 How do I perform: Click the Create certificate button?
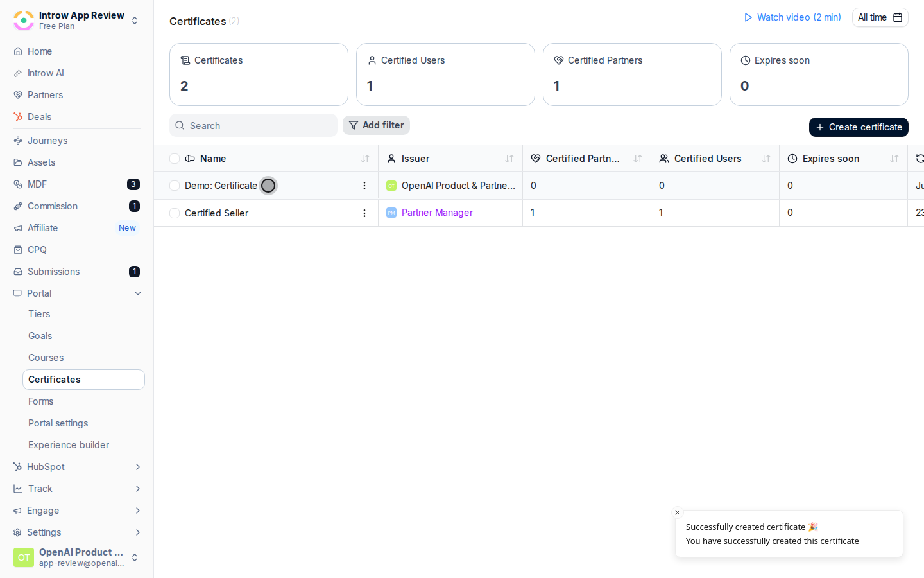click(x=859, y=127)
